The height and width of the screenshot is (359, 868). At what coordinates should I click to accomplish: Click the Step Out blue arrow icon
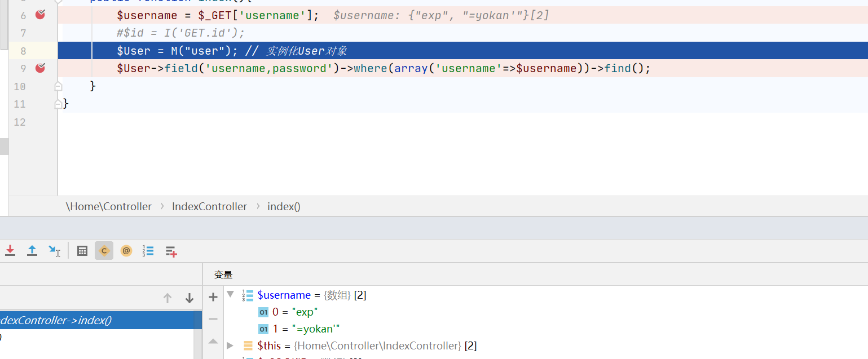coord(32,251)
